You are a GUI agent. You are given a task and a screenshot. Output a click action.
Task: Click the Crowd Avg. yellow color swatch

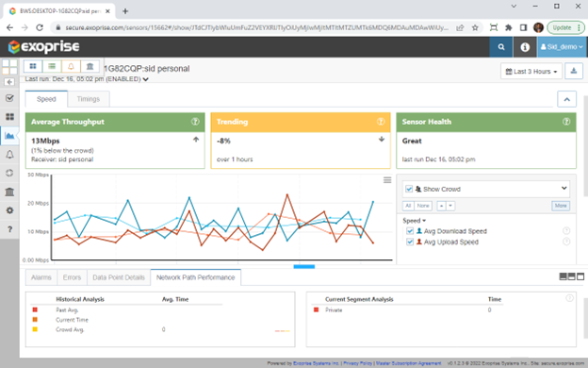[35, 329]
